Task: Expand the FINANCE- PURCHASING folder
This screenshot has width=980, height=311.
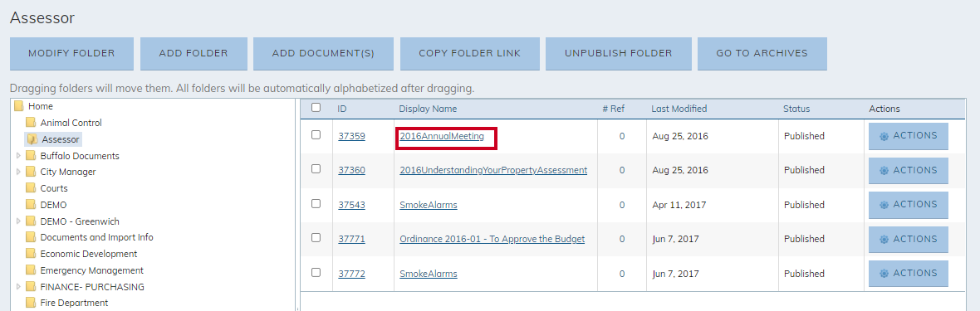Action: pyautogui.click(x=18, y=287)
